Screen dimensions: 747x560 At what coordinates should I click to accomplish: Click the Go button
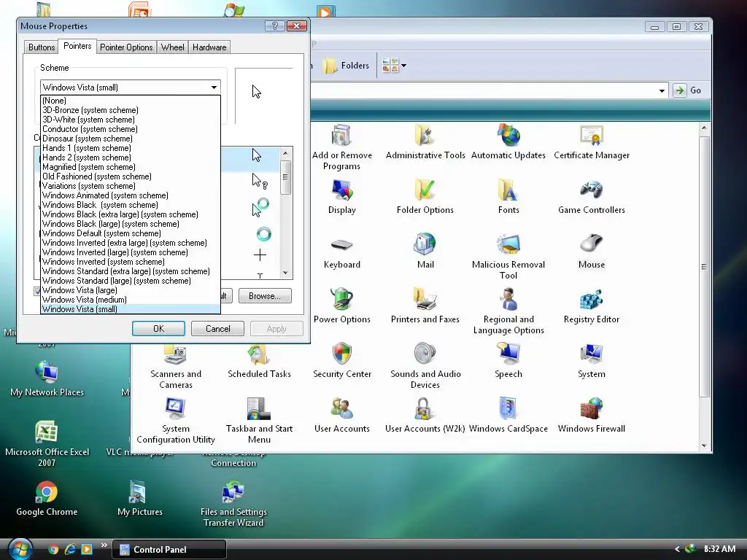(x=687, y=90)
